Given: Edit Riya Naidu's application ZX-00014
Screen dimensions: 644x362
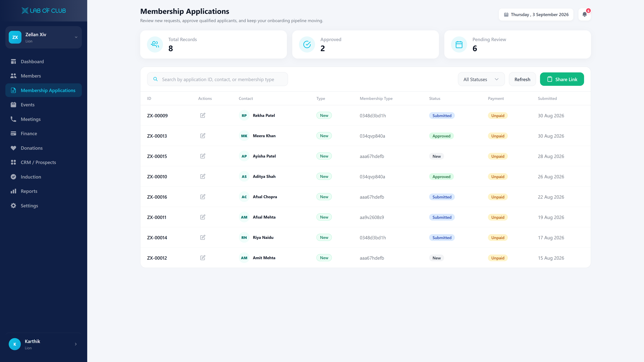Looking at the screenshot, I should 203,237.
